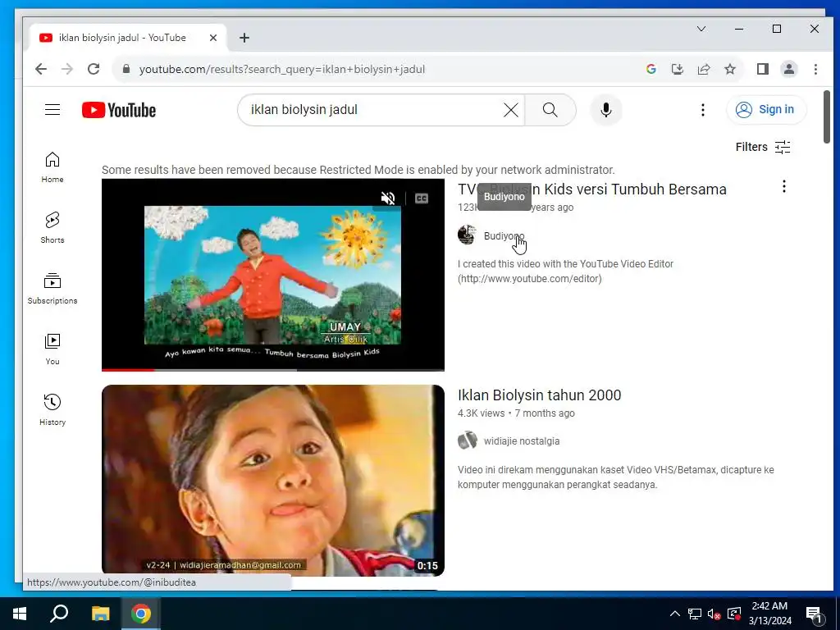Clear the search box with the X icon
The width and height of the screenshot is (840, 630).
510,110
